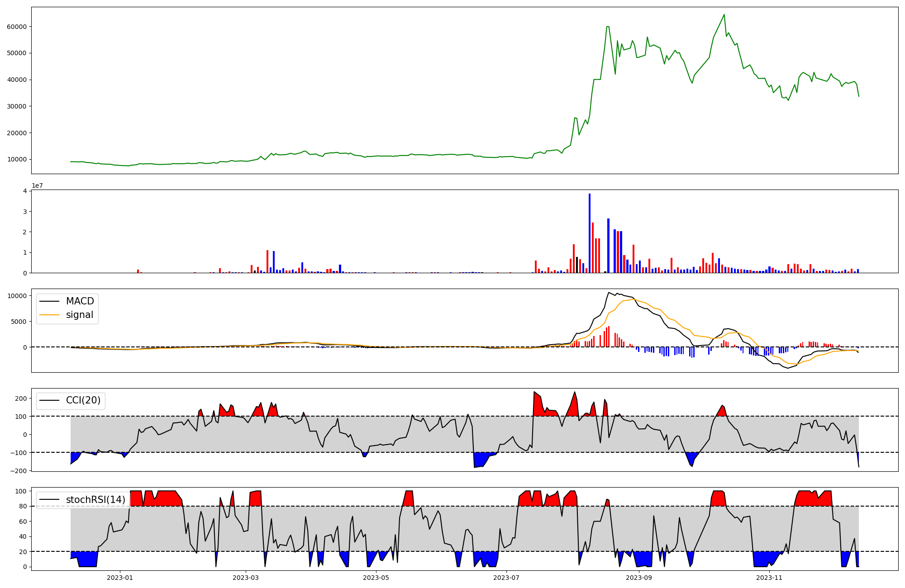Image resolution: width=905 pixels, height=588 pixels.
Task: Click the -200 tick on CCI axis
Action: coord(18,471)
